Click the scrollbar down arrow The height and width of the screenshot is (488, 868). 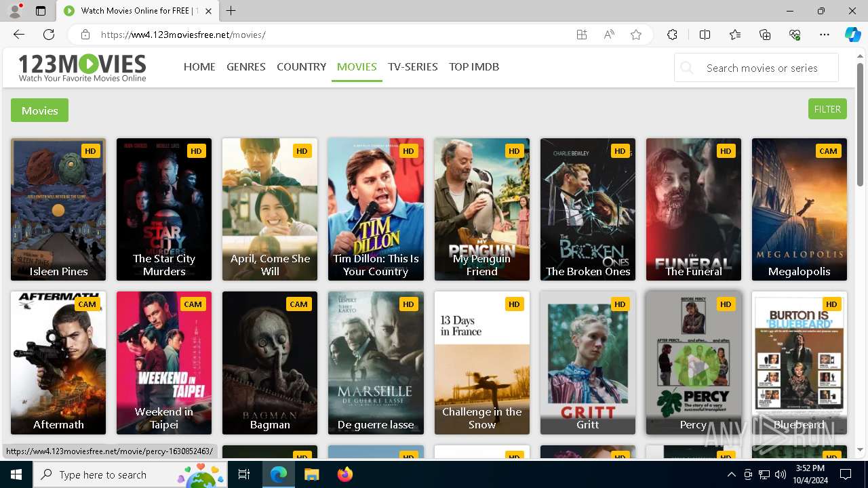point(861,449)
